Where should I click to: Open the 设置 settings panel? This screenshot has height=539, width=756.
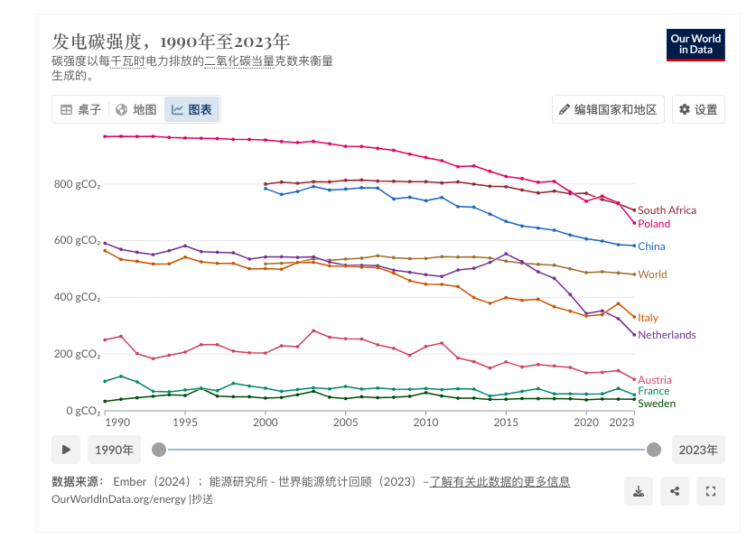(698, 109)
